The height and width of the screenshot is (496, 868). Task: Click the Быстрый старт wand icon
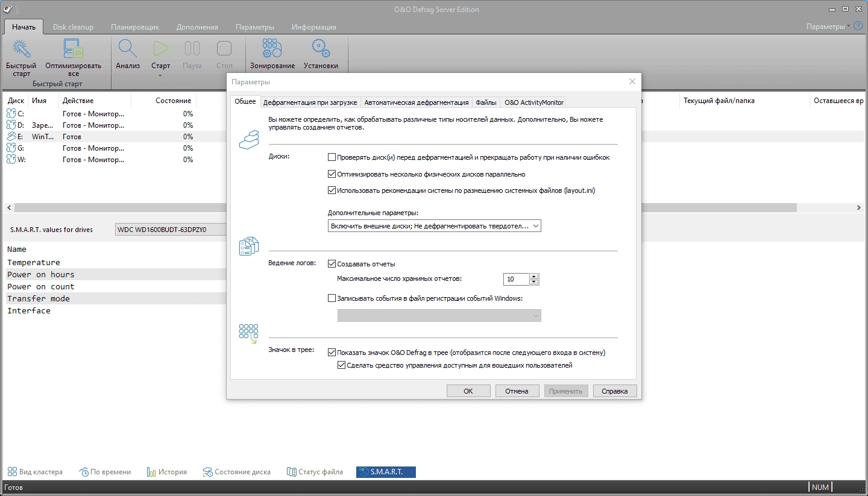tap(21, 49)
